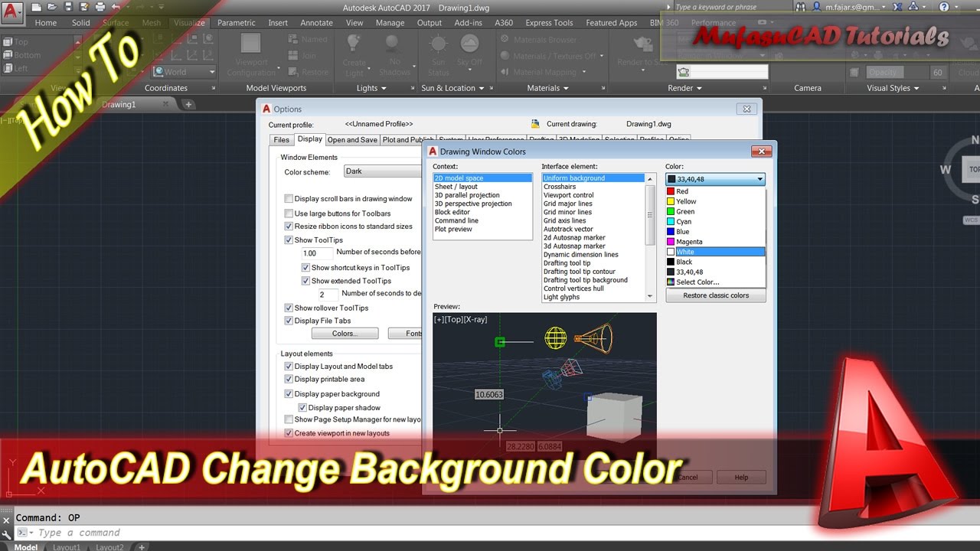Viewport: 980px width, 551px height.
Task: Click the Save quick-access icon
Action: click(69, 7)
